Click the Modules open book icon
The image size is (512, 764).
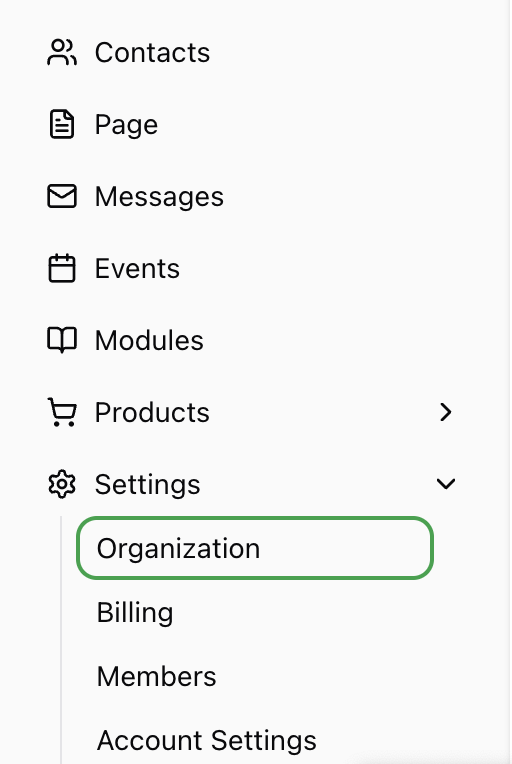tap(62, 340)
